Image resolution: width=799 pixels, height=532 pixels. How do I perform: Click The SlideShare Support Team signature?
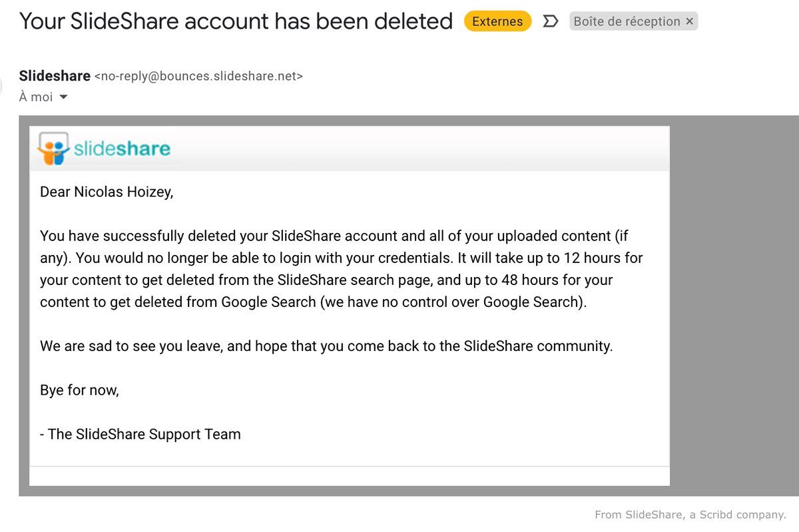pyautogui.click(x=140, y=434)
